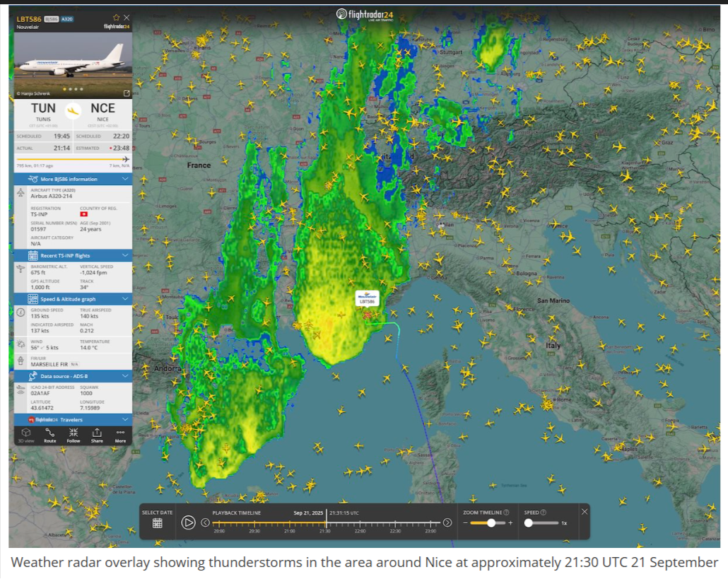Click the Share icon in flight panel
Screen dimensions: 728x579
pos(97,434)
